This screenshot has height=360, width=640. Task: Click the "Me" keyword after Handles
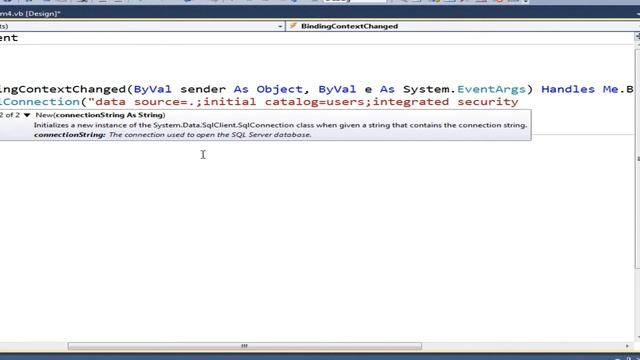tap(610, 89)
